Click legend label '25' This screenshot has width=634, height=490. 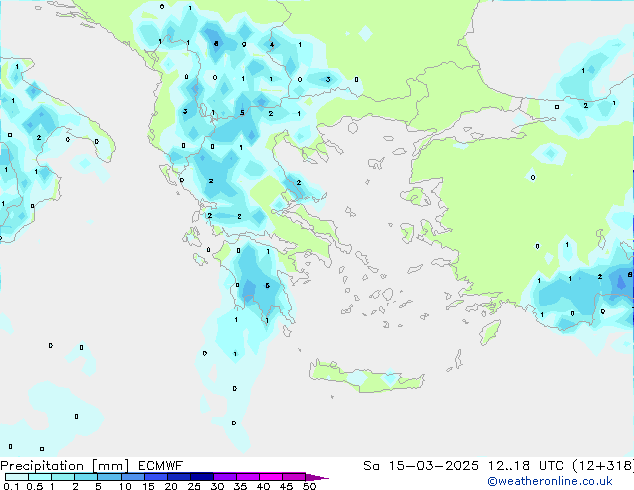point(194,486)
